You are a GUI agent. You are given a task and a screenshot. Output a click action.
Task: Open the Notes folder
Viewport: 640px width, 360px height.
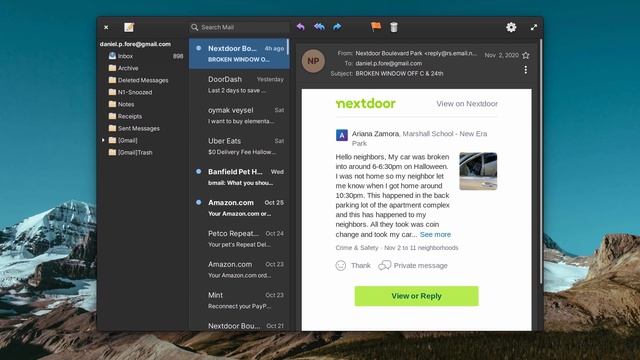143,104
